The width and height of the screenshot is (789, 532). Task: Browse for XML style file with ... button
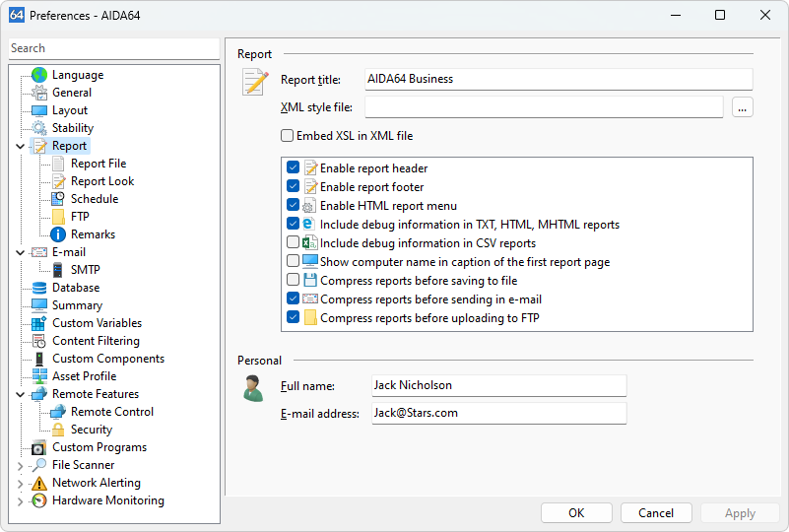[x=742, y=107]
